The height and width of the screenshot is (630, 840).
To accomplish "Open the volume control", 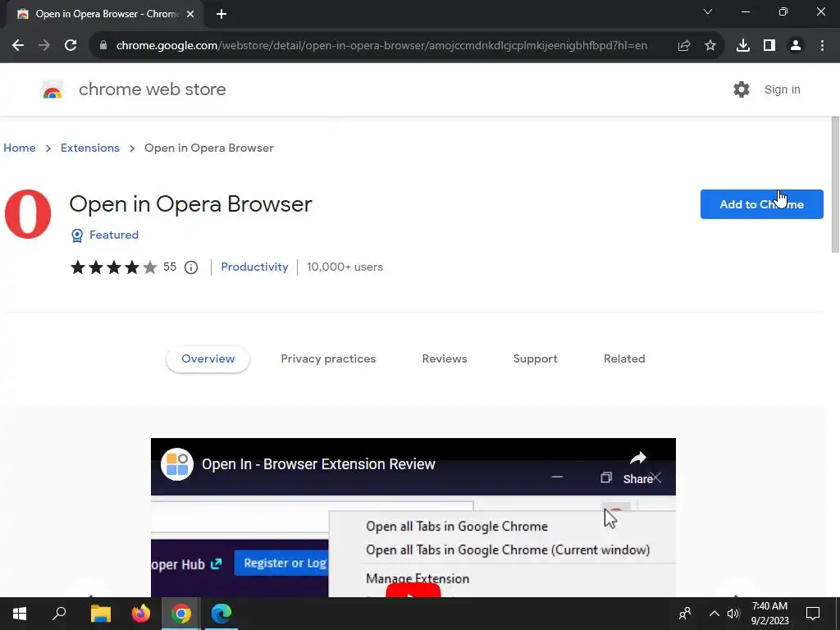I will 733,614.
